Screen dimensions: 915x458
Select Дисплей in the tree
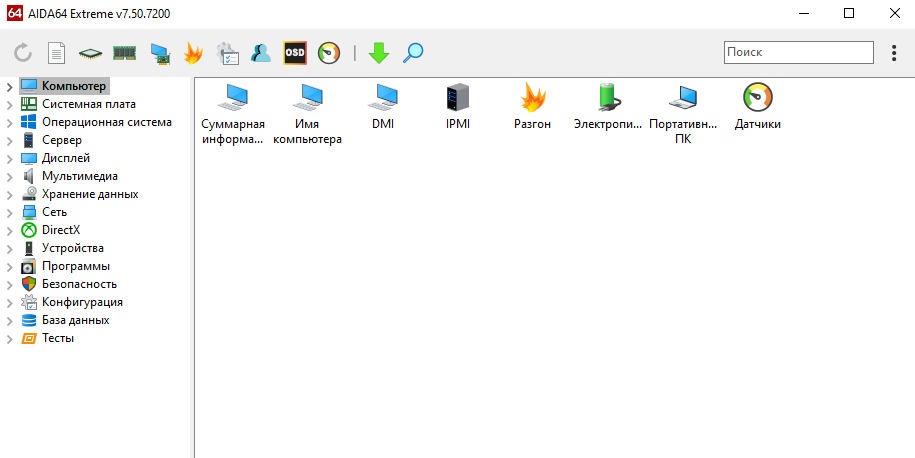coord(66,159)
